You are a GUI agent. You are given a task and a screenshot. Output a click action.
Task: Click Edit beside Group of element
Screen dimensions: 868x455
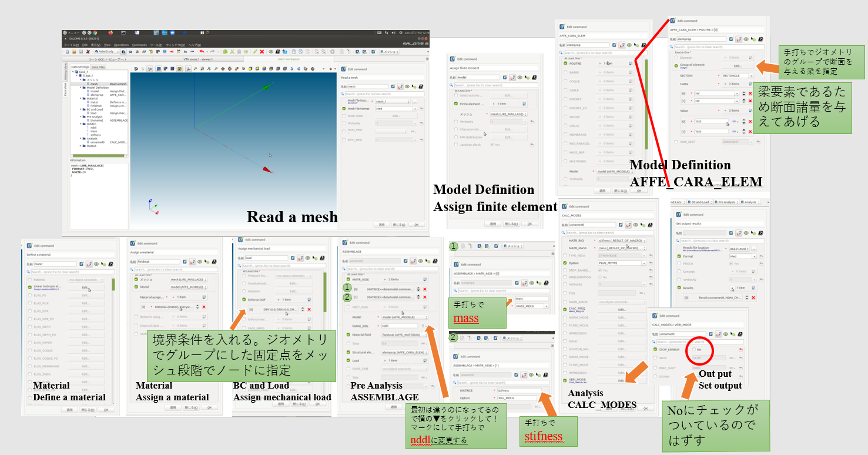(738, 66)
